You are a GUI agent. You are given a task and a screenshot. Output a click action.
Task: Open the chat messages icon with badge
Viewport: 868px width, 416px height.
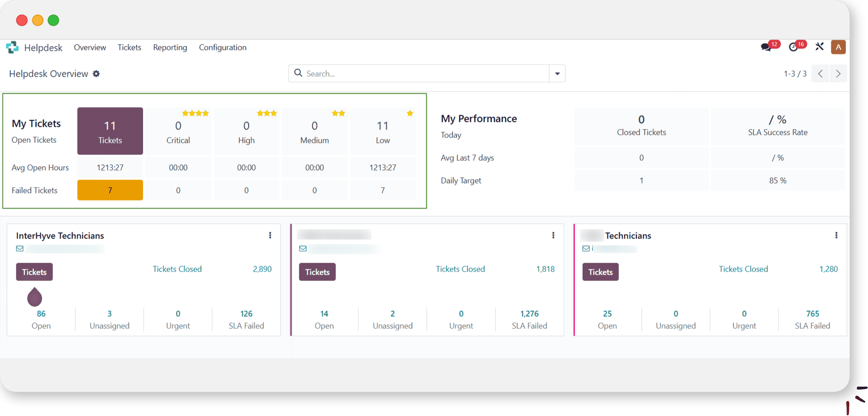(x=766, y=47)
